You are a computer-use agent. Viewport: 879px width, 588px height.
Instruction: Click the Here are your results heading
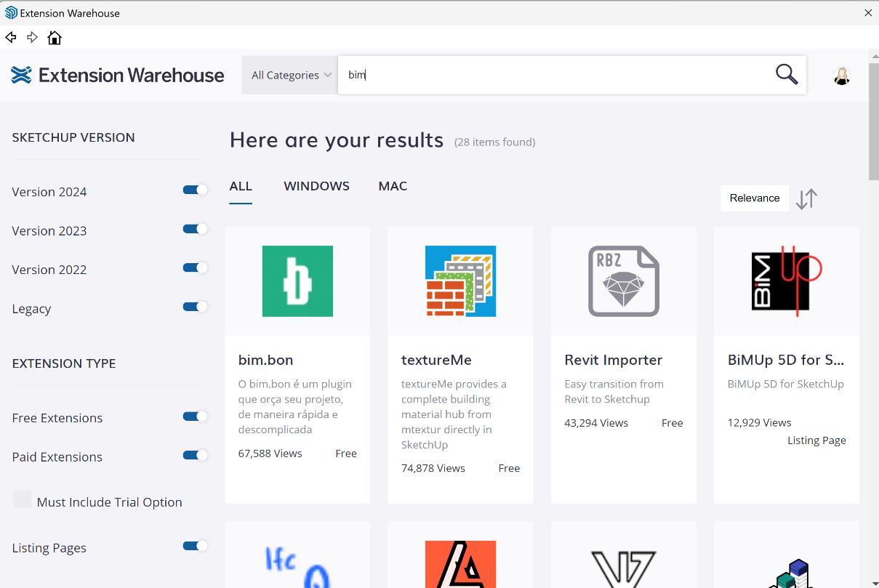tap(337, 140)
